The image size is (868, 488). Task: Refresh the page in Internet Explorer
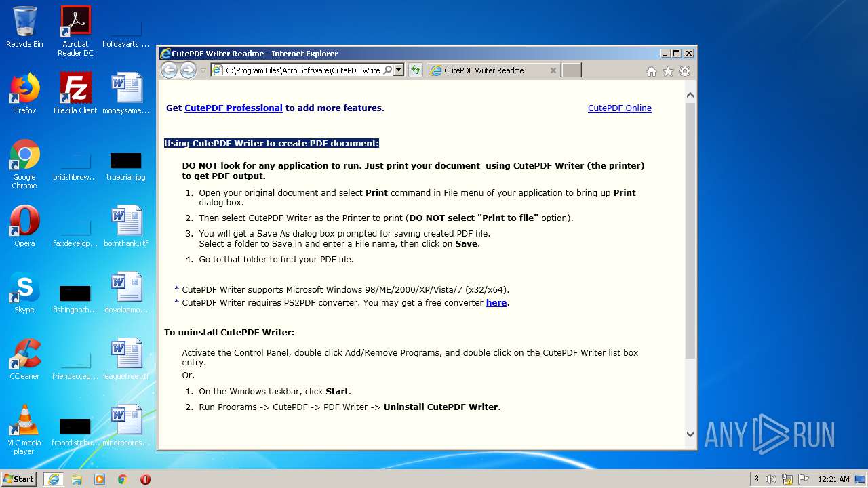click(415, 70)
